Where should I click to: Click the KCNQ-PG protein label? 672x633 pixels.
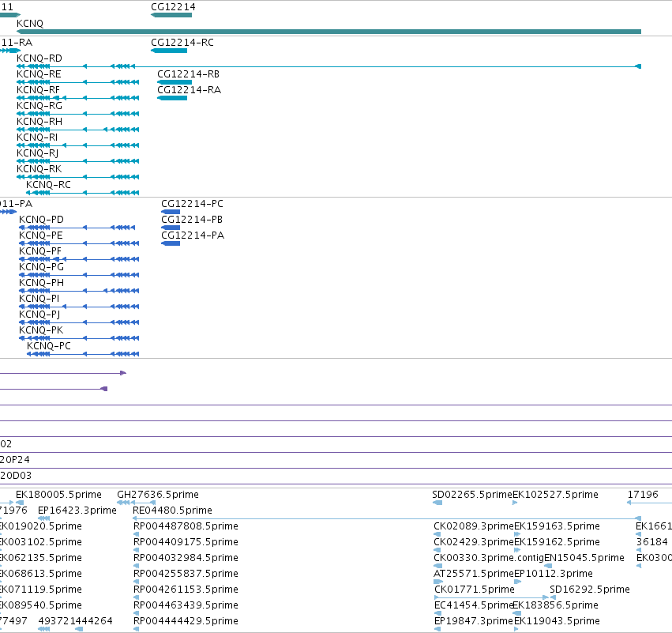[41, 267]
